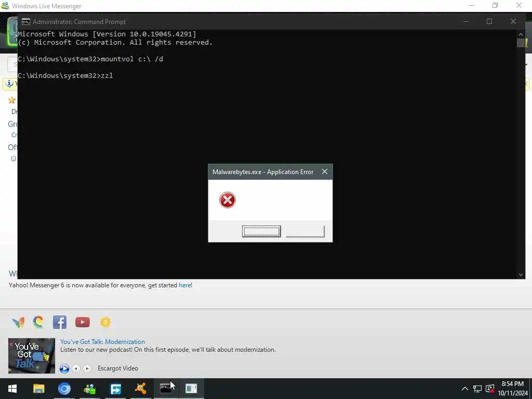This screenshot has height=399, width=532.
Task: Minimize the Windows Live Messenger window
Action: click(x=472, y=5)
